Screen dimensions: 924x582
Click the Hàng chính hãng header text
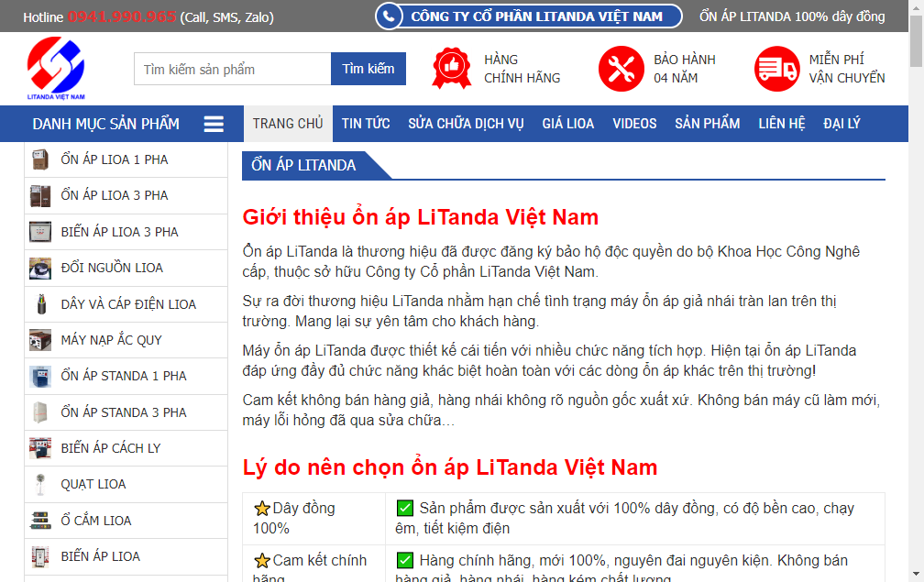tap(522, 69)
